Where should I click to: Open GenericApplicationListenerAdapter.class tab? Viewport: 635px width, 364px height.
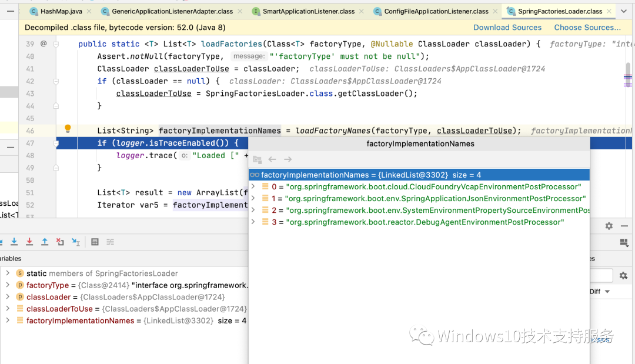tap(172, 11)
